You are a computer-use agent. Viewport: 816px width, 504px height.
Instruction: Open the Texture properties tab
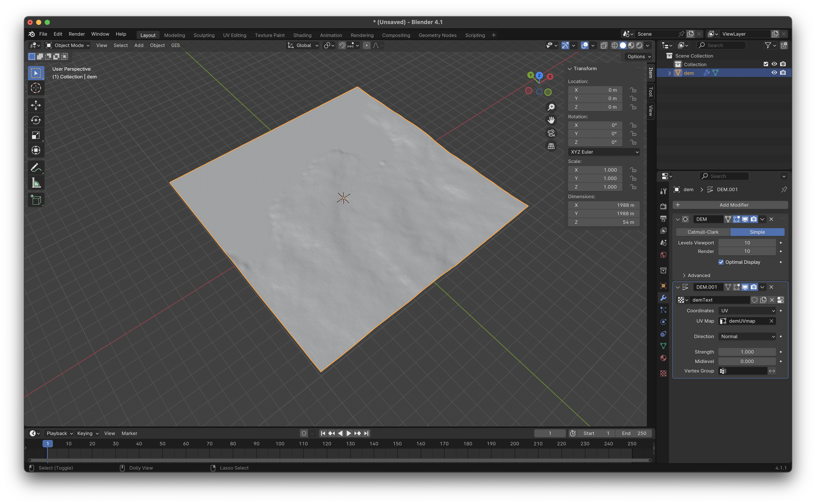663,373
